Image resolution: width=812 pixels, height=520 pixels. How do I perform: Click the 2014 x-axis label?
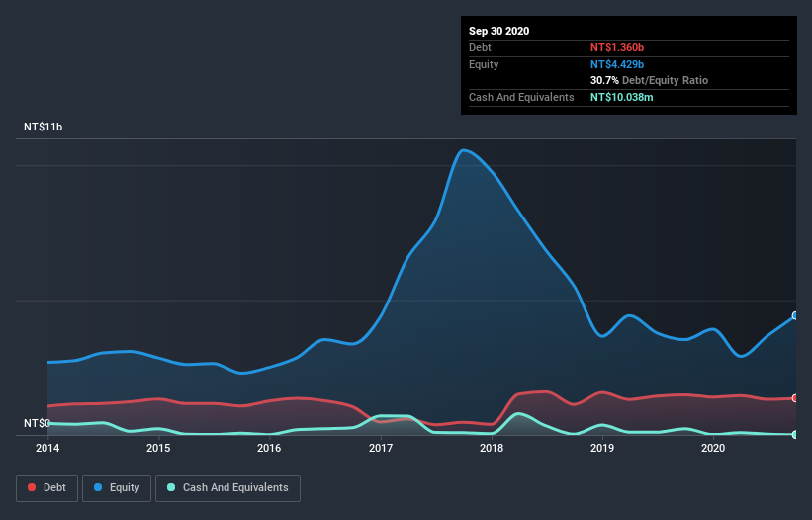point(47,448)
